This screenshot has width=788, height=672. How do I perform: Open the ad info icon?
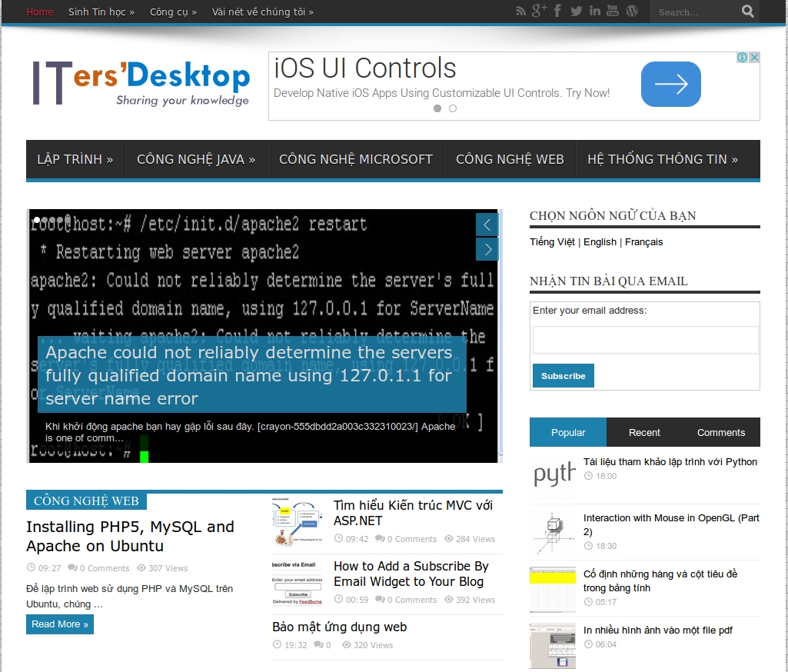743,58
